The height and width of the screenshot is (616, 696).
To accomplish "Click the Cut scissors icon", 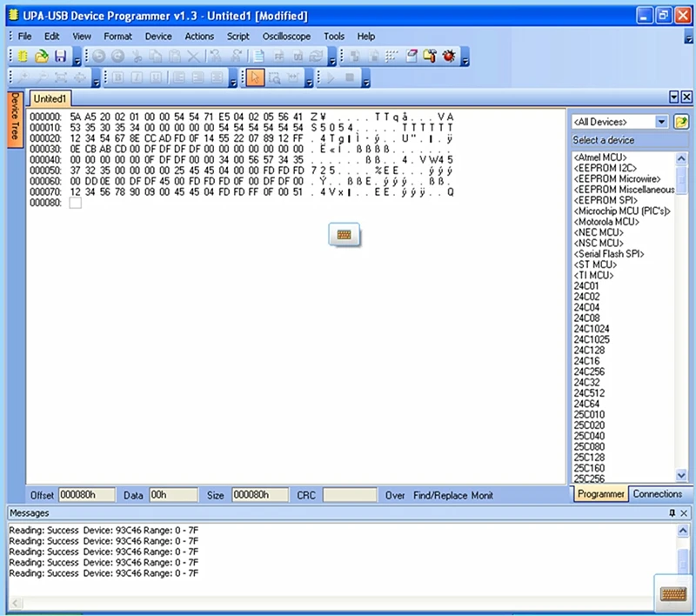I will click(x=137, y=56).
